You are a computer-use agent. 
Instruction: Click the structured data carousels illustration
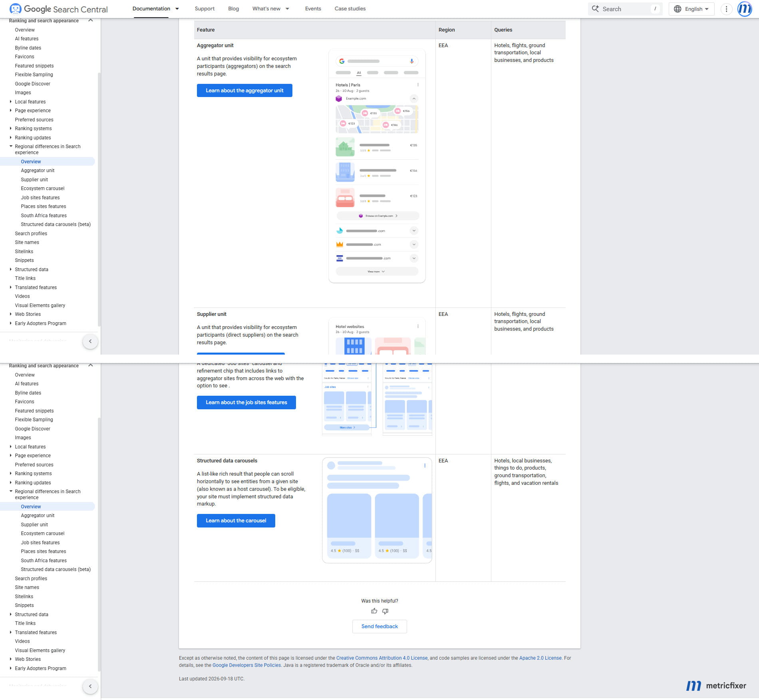(377, 510)
